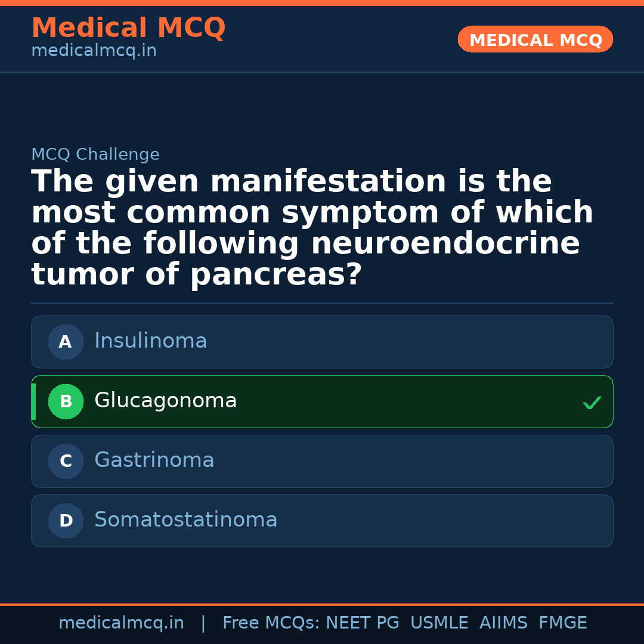This screenshot has height=644, width=644.
Task: Click AIIMS in the footer
Action: 503,623
